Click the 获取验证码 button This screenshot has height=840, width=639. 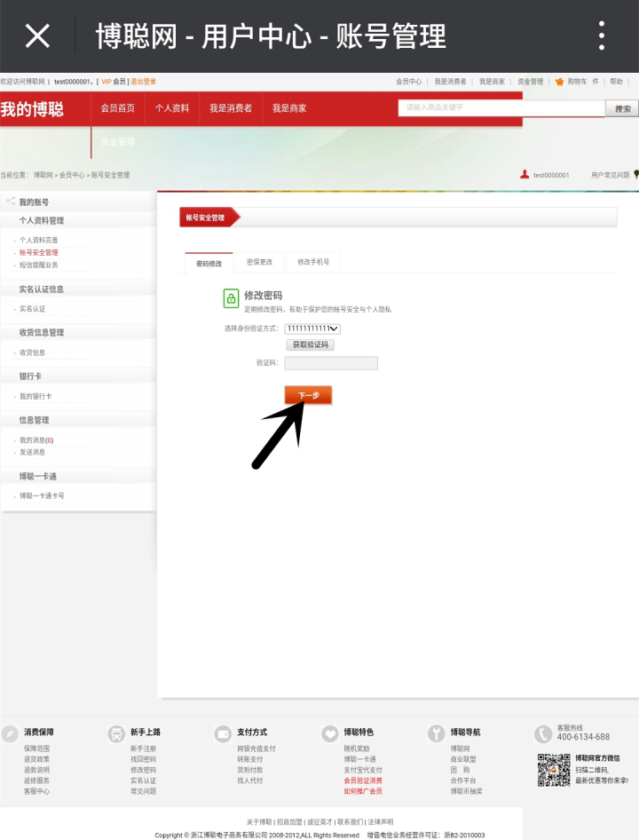coord(311,345)
